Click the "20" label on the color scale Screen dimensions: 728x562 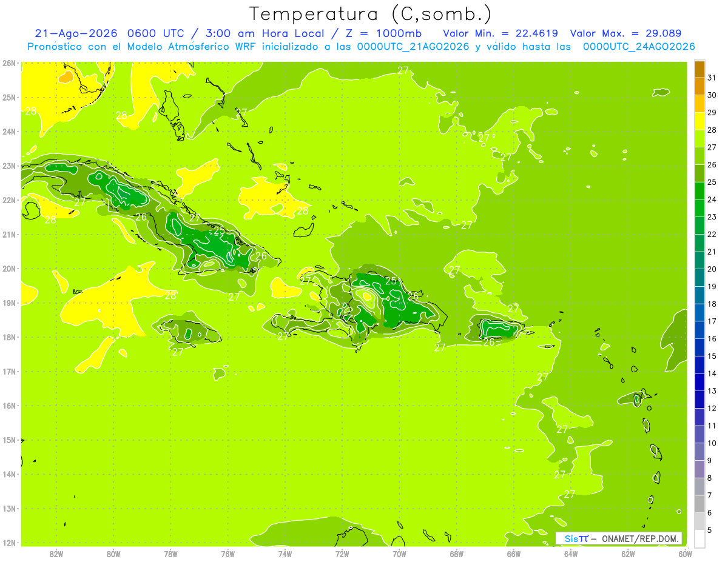click(712, 269)
